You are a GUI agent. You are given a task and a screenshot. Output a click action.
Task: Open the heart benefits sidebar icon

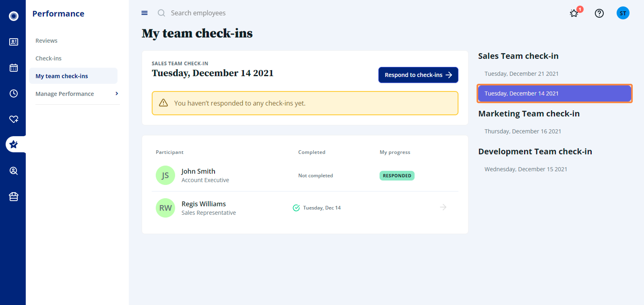pos(13,119)
